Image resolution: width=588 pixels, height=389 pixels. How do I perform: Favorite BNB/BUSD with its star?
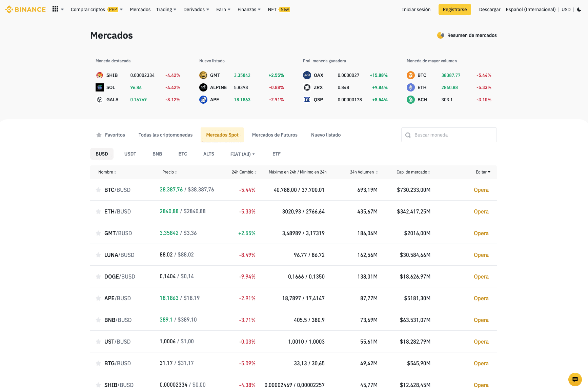(x=98, y=320)
